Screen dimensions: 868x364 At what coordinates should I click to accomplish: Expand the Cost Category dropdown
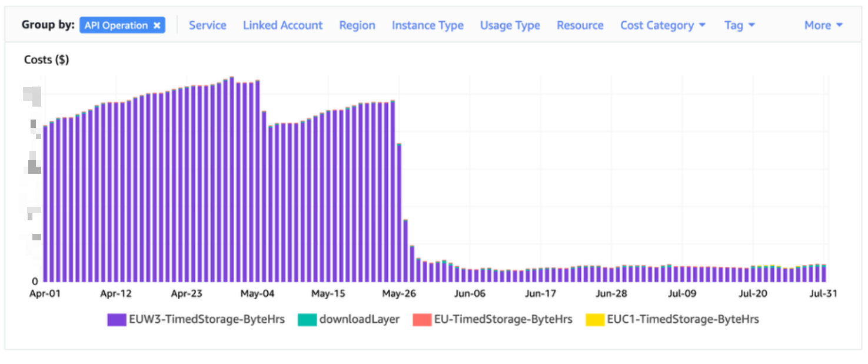pos(663,25)
